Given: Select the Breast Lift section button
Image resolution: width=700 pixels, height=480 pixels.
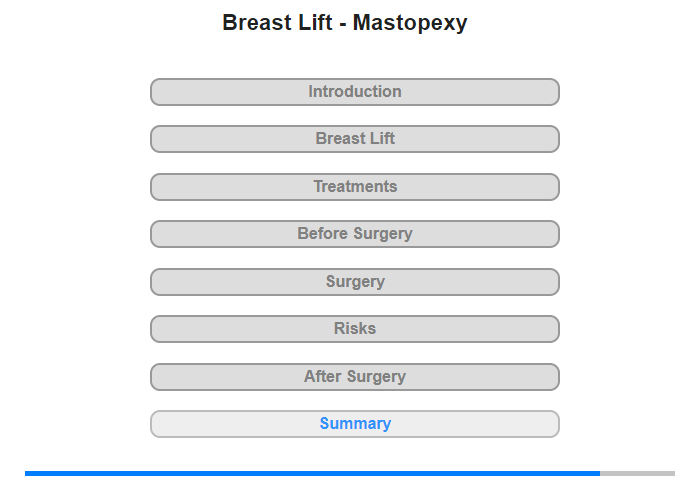Looking at the screenshot, I should [x=355, y=139].
